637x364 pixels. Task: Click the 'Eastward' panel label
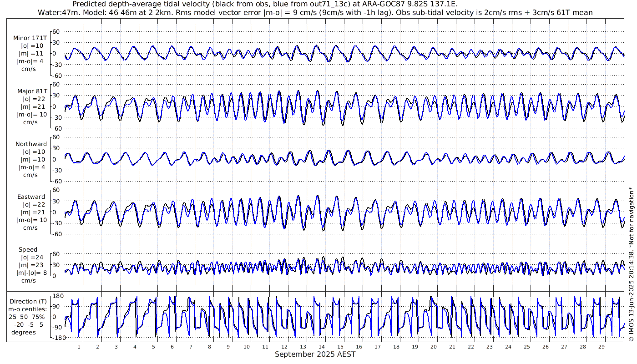click(x=31, y=197)
